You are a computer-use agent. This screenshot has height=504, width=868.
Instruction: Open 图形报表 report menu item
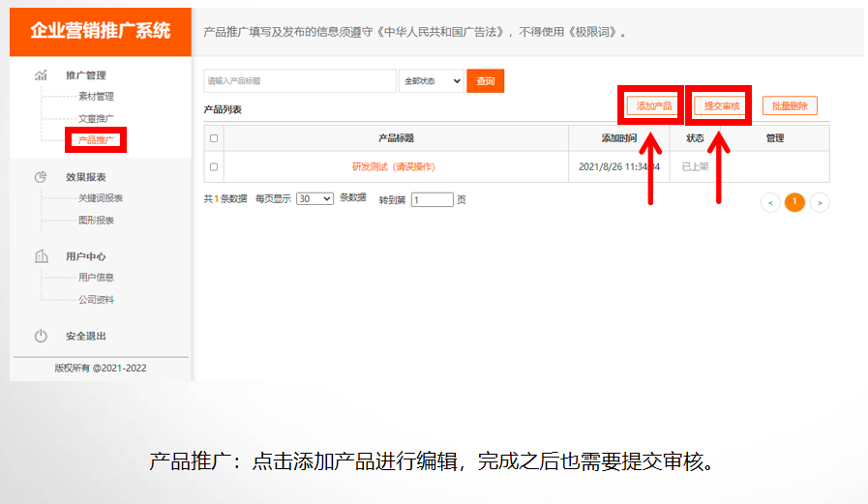coord(96,221)
